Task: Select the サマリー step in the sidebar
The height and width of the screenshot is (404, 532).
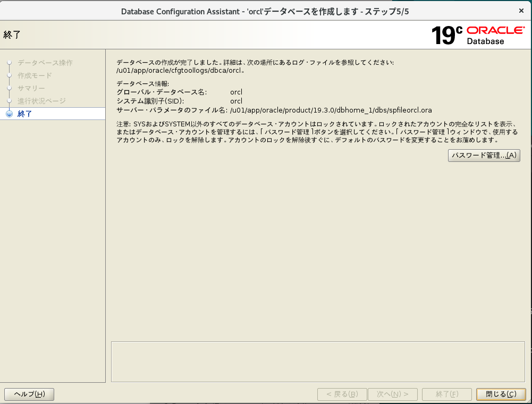Action: point(31,88)
